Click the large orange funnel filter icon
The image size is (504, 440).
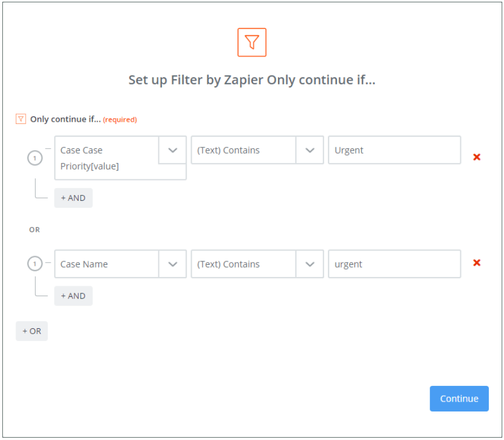tap(252, 42)
